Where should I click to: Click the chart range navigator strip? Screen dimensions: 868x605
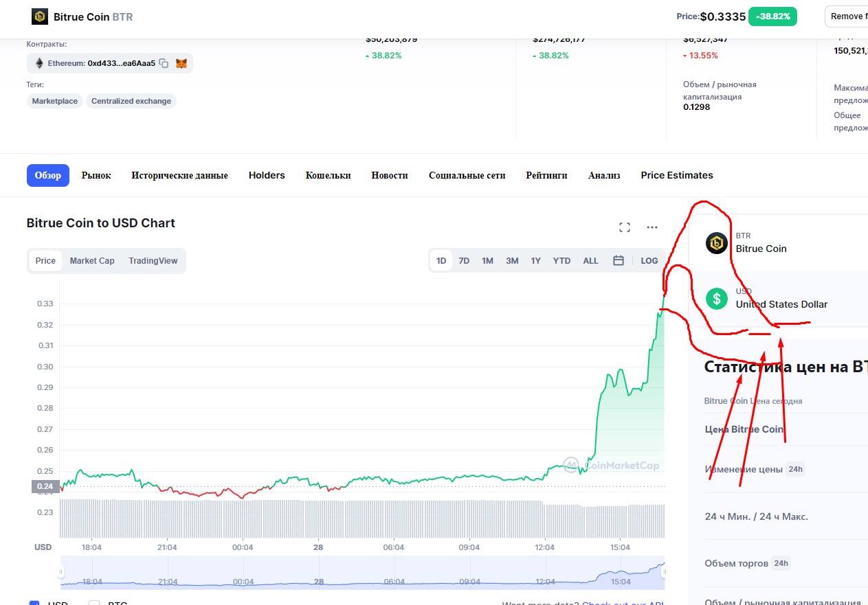click(x=362, y=573)
